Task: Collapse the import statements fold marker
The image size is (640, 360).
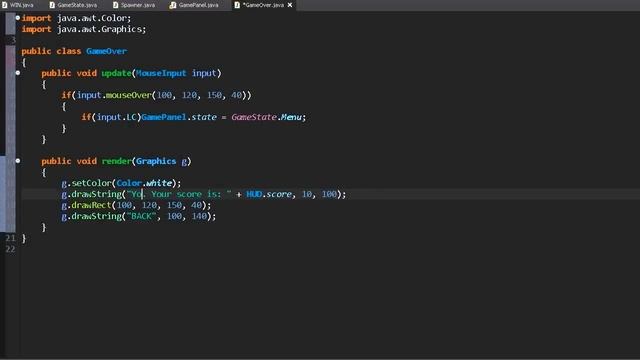Action: coord(18,18)
